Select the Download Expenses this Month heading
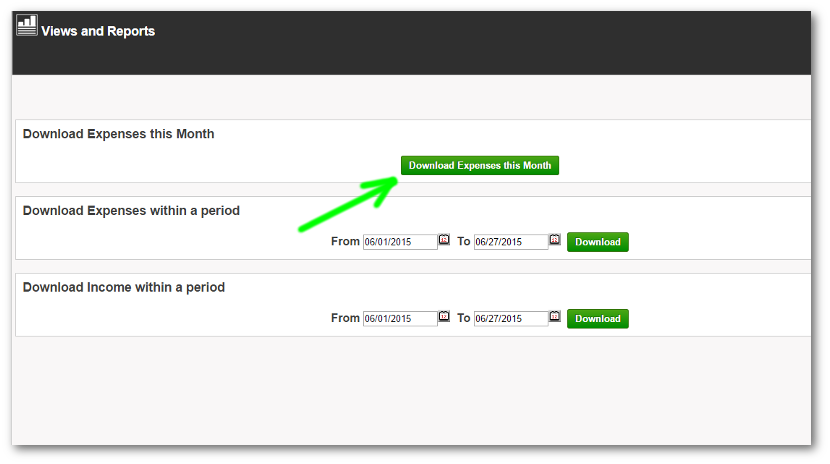Viewport: 830px width, 464px height. pyautogui.click(x=118, y=134)
